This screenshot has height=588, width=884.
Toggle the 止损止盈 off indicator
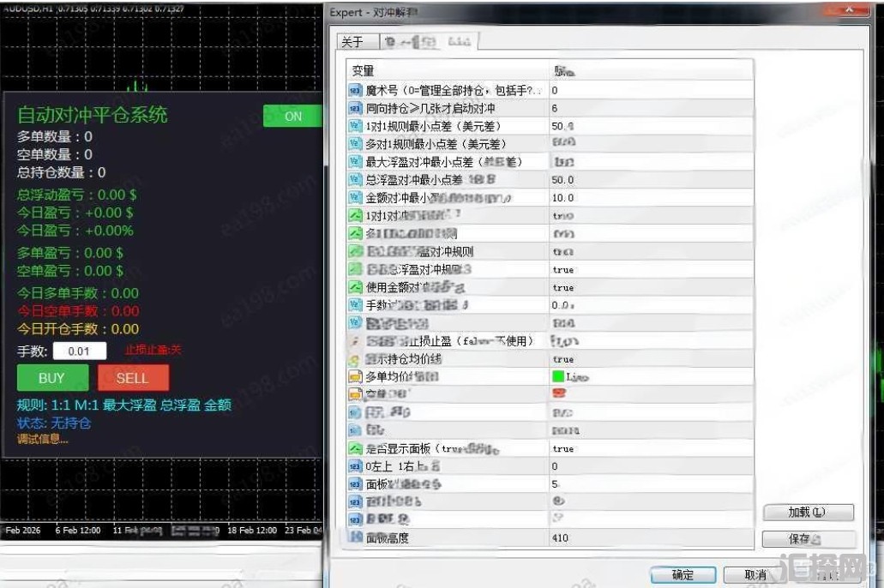[153, 350]
